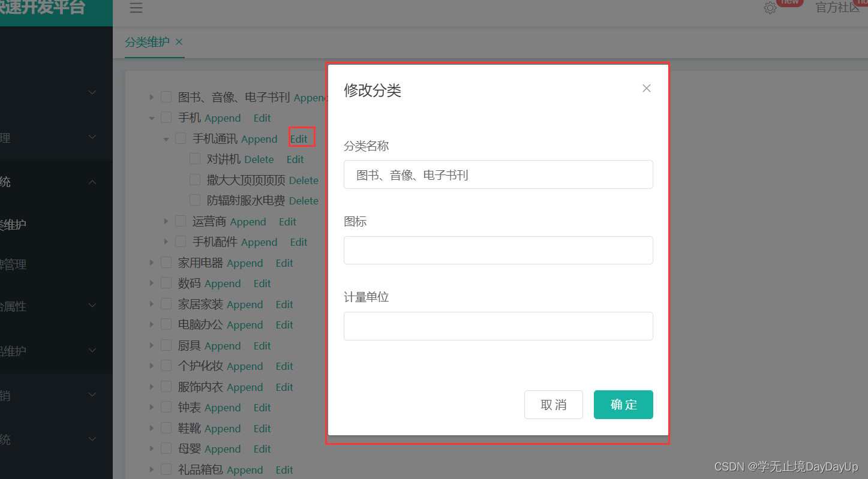The height and width of the screenshot is (479, 868).
Task: Expand the 礼品箱包 tree node
Action: point(152,469)
